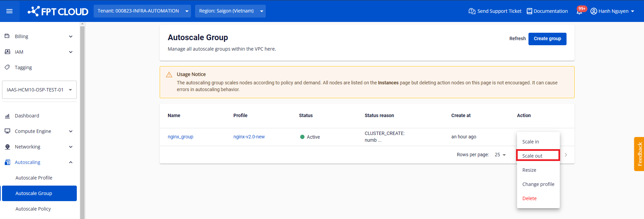Open the hamburger navigation menu
The height and width of the screenshot is (219, 644).
tap(9, 11)
